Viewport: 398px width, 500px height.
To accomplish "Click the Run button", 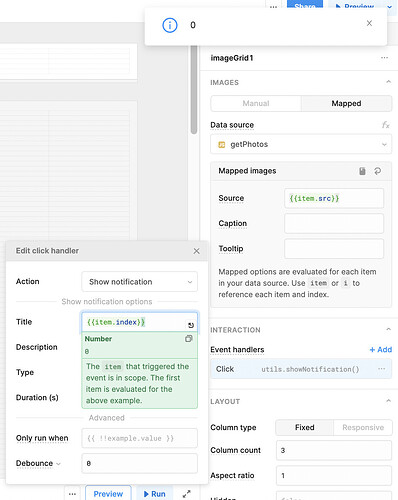I will tap(155, 494).
